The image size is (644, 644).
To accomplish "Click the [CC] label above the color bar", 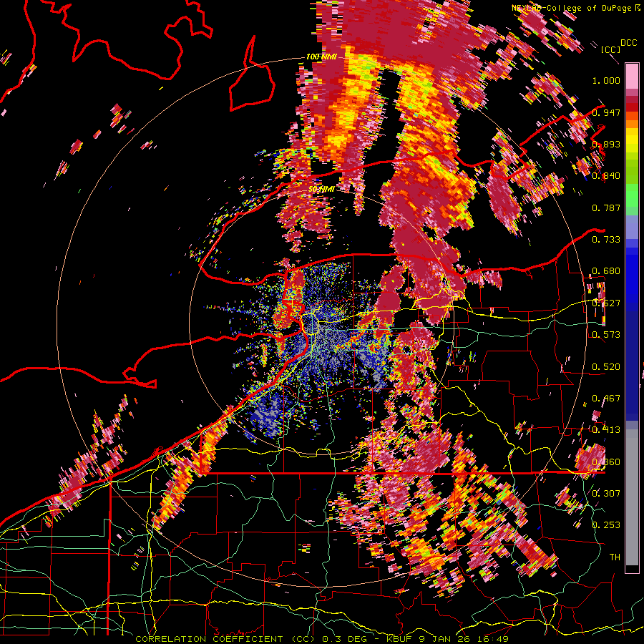I will click(610, 49).
